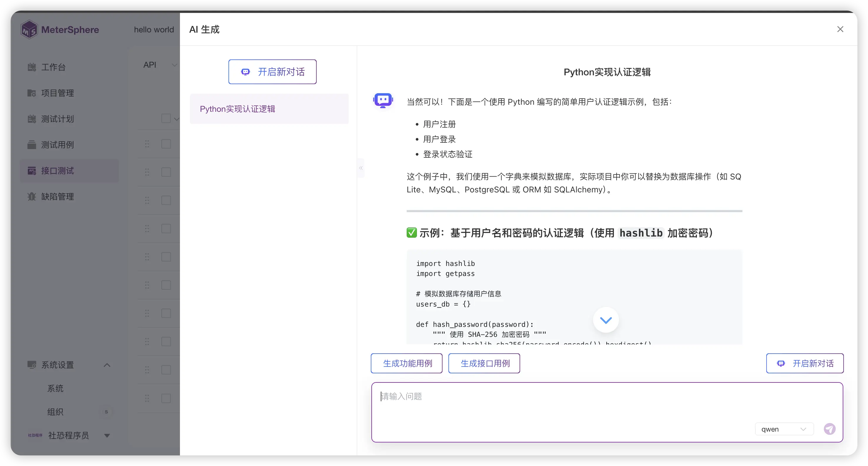The height and width of the screenshot is (466, 868).
Task: Expand the select-all checkbox dropdown arrow
Action: (x=176, y=119)
